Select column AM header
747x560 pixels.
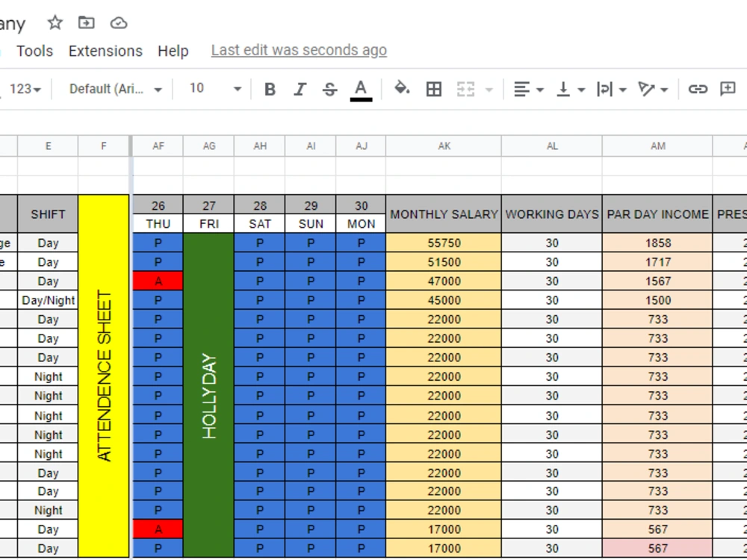(657, 146)
